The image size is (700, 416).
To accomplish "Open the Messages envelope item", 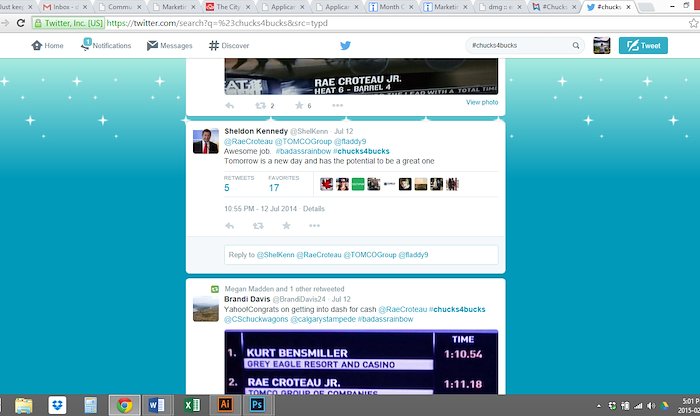I will [170, 46].
